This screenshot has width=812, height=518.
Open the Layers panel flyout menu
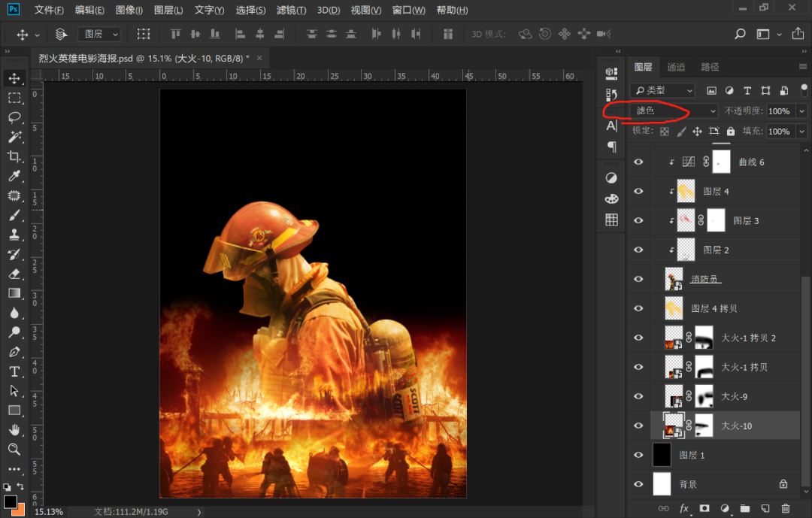(803, 66)
